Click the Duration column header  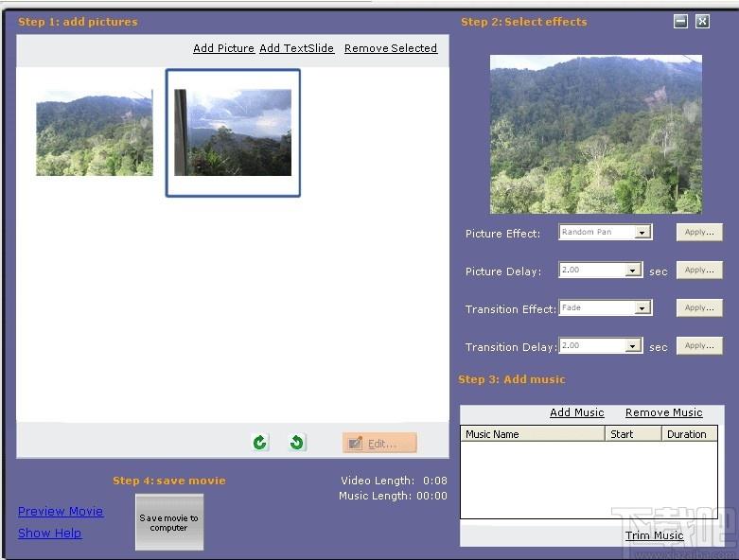pyautogui.click(x=689, y=434)
